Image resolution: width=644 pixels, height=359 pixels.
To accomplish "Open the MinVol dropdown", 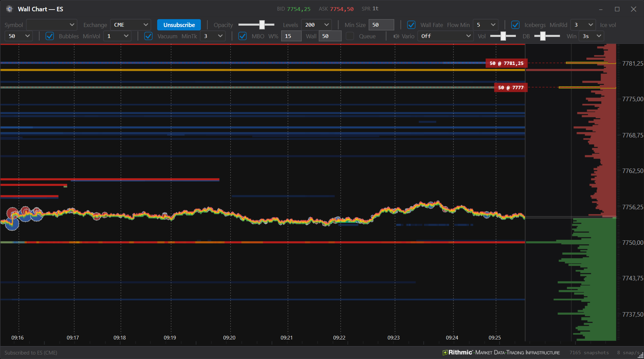I will pyautogui.click(x=118, y=36).
